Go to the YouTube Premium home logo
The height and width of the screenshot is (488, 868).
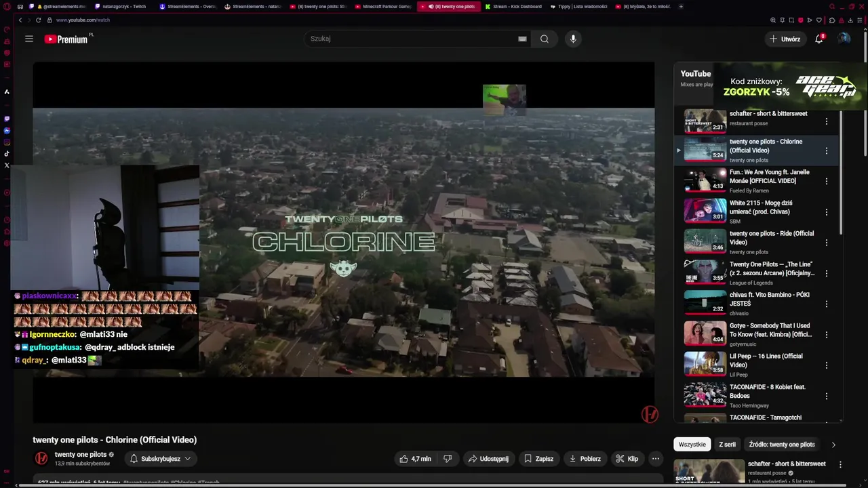pos(66,39)
